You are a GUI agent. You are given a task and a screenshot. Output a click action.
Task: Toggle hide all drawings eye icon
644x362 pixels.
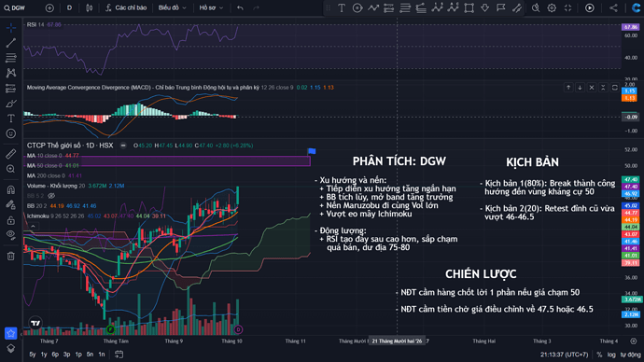pyautogui.click(x=11, y=235)
